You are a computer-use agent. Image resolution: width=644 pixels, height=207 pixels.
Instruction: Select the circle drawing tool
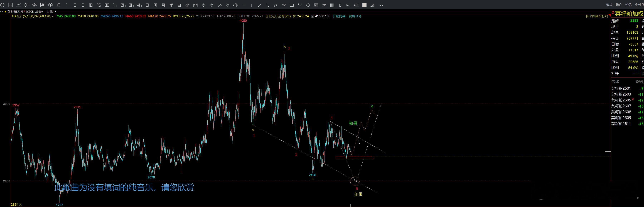tap(308, 5)
